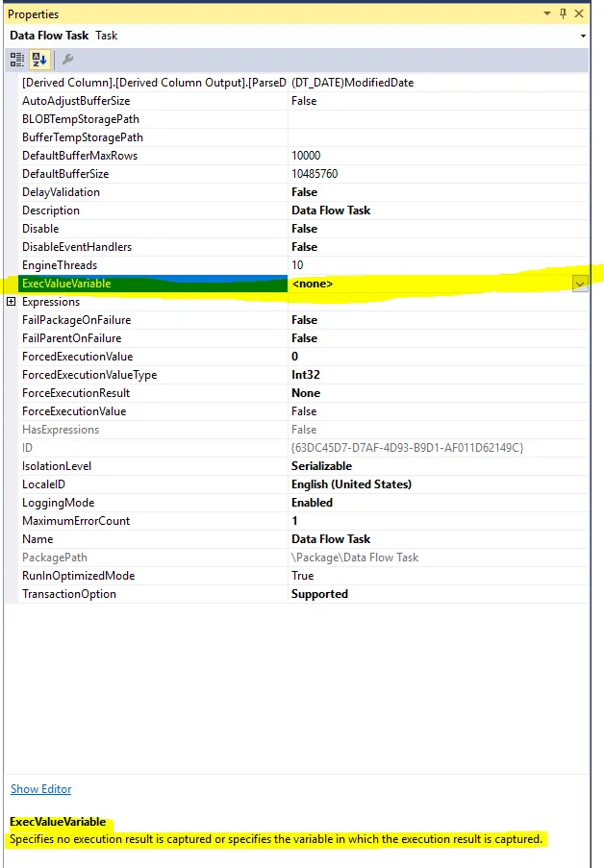The height and width of the screenshot is (868, 604).
Task: Click the DefaultBufferSize value 10485760
Action: [315, 174]
